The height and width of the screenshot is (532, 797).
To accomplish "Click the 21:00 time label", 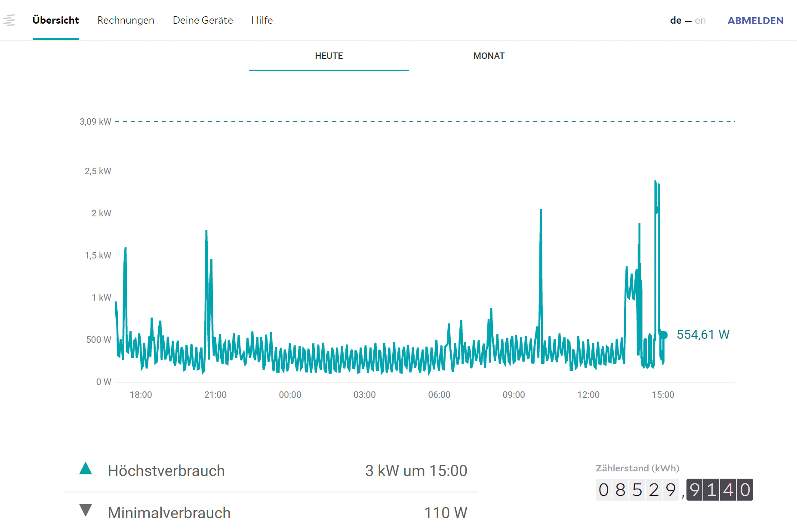I will tap(215, 395).
